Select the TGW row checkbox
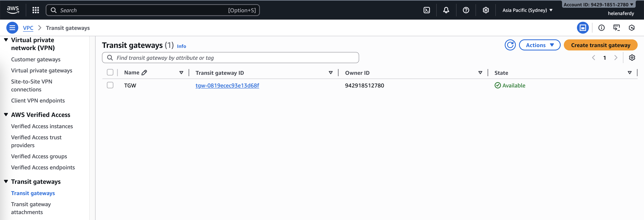Viewport: 644px width, 220px height. [x=110, y=85]
